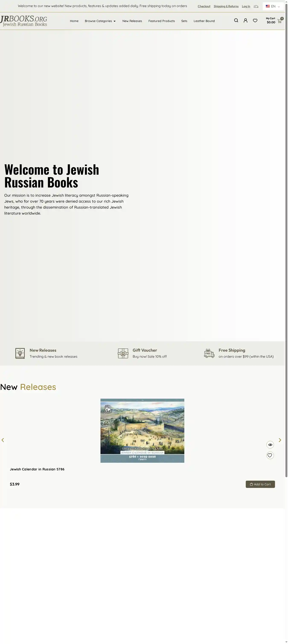Click the New Releases lightbulb book icon
This screenshot has width=288, height=644.
(x=20, y=353)
